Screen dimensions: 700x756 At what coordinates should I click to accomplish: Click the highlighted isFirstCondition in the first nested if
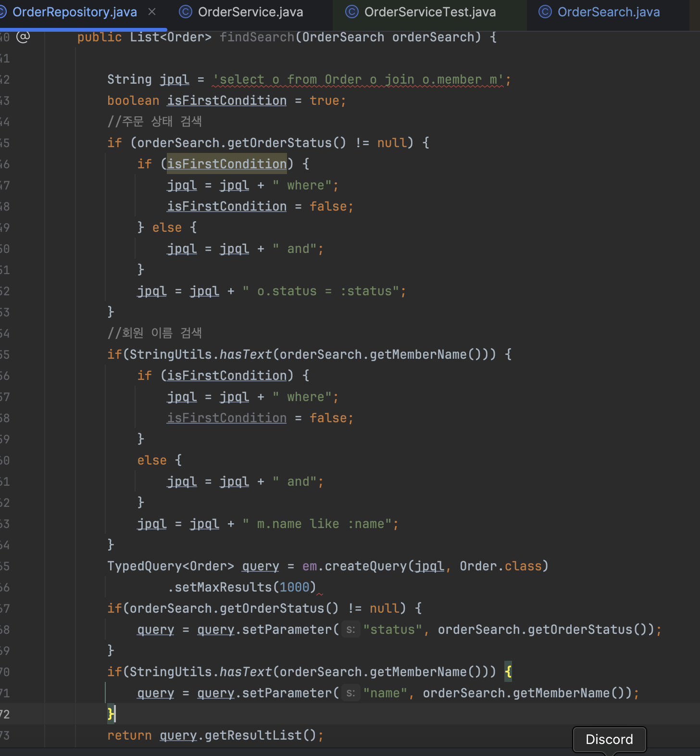pos(227,164)
